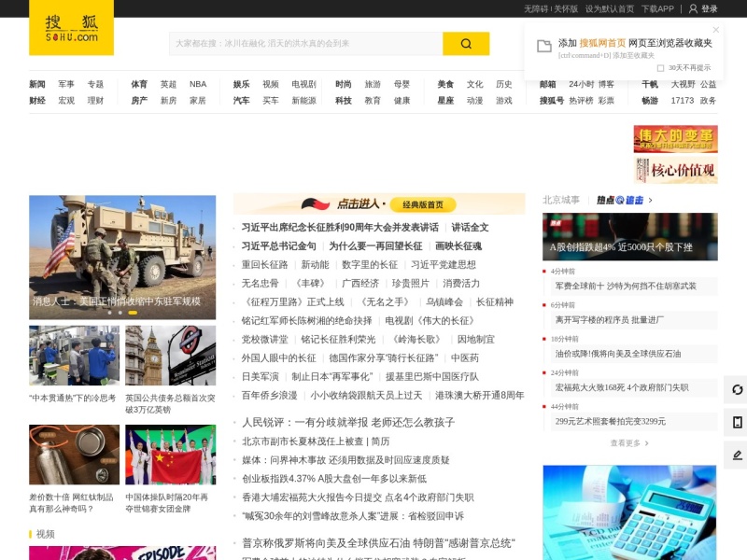Select the active yellow carousel indicator
The width and height of the screenshot is (747, 560).
tap(133, 313)
